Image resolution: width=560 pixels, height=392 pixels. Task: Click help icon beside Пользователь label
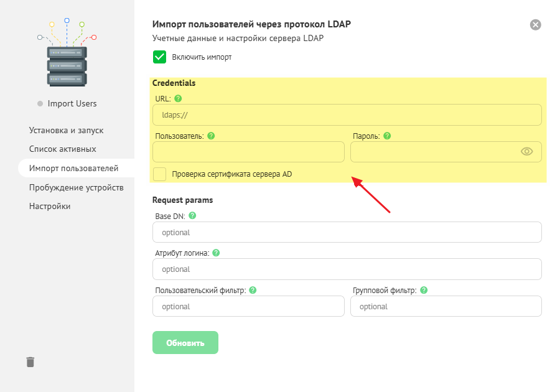click(210, 136)
